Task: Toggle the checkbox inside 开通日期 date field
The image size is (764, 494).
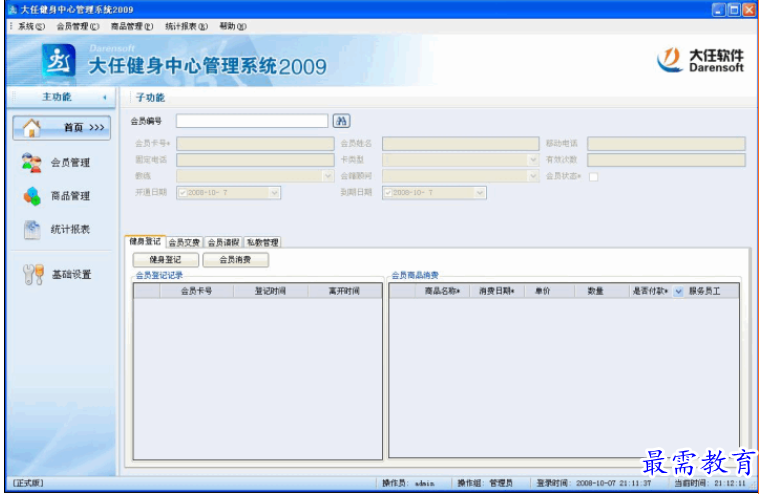Action: [x=183, y=193]
